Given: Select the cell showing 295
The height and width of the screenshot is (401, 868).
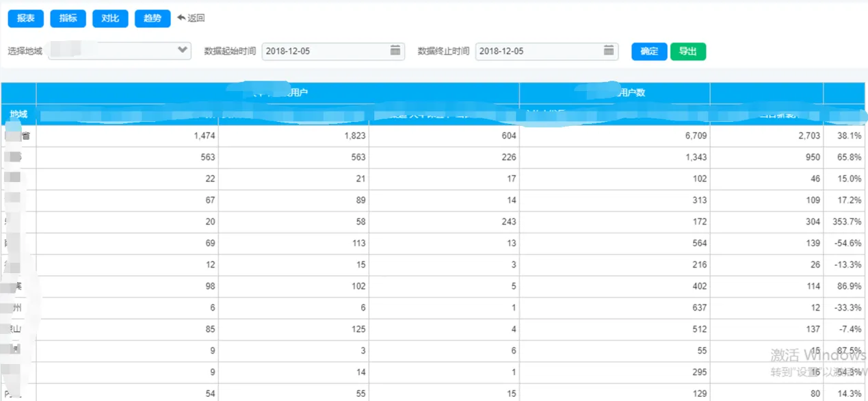Looking at the screenshot, I should point(615,373).
